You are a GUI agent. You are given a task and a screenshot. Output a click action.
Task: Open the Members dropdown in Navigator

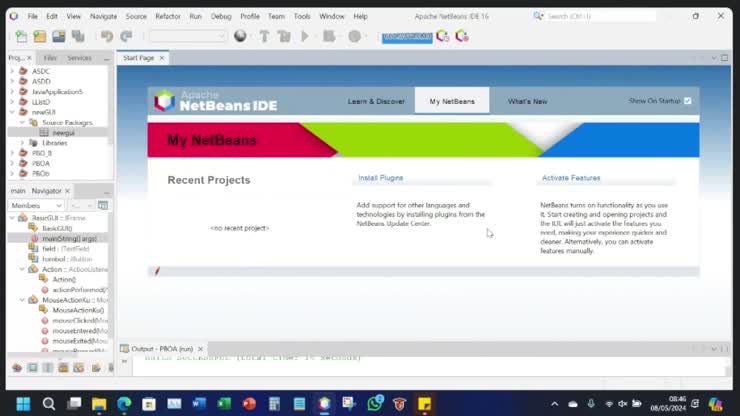(36, 205)
